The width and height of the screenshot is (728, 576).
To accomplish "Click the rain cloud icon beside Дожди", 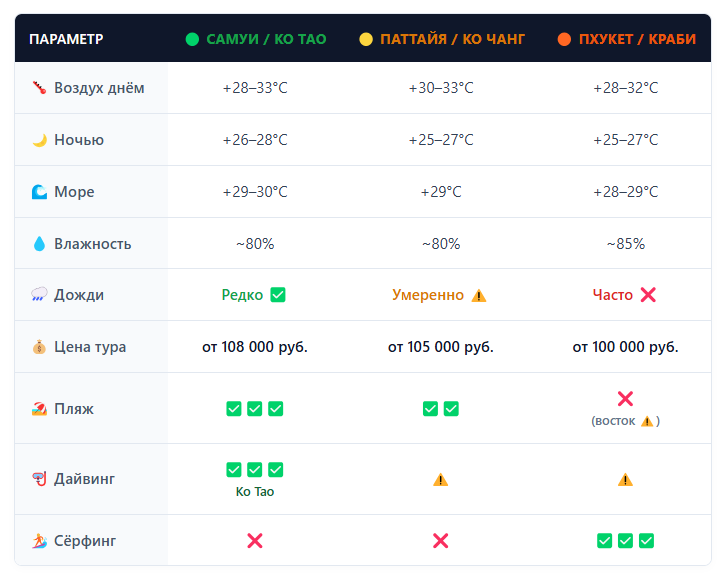I will (x=39, y=295).
